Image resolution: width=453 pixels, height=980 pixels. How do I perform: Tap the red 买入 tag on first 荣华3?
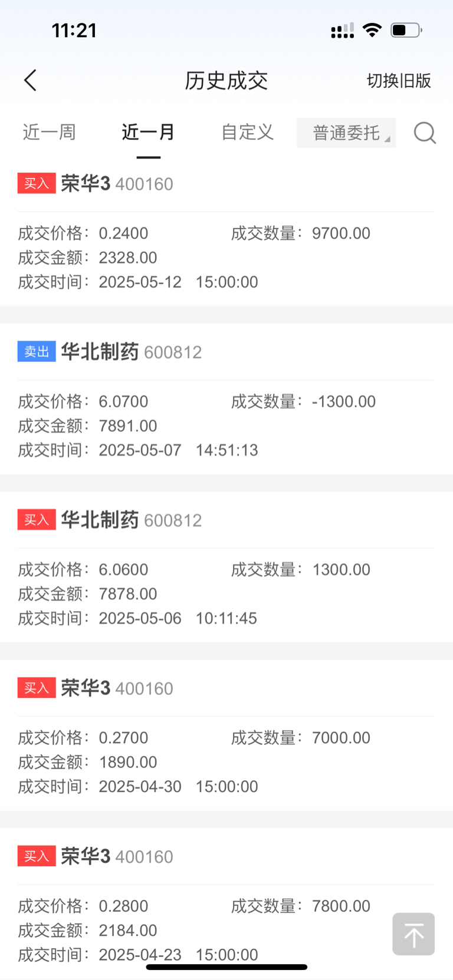(x=37, y=183)
